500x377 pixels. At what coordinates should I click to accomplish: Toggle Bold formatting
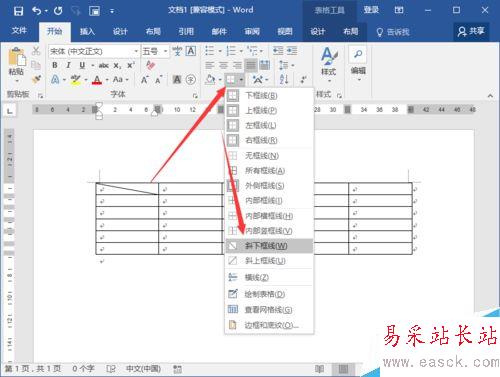tap(55, 65)
